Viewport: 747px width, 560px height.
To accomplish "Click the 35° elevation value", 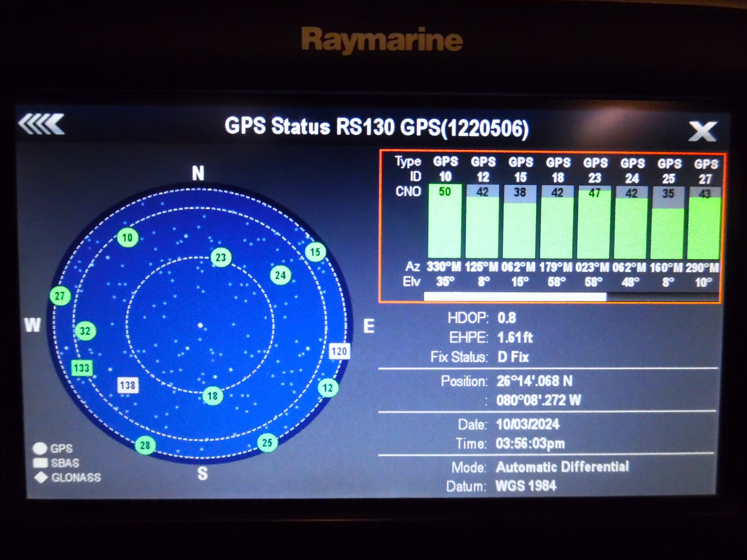I will pos(445,282).
